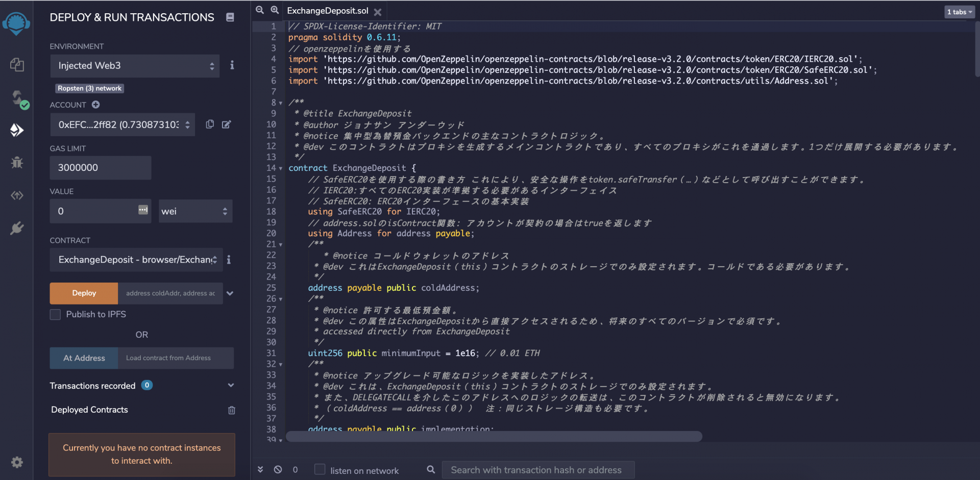Fold the comment block at line 26
Screen dimensions: 980x480
click(x=281, y=299)
